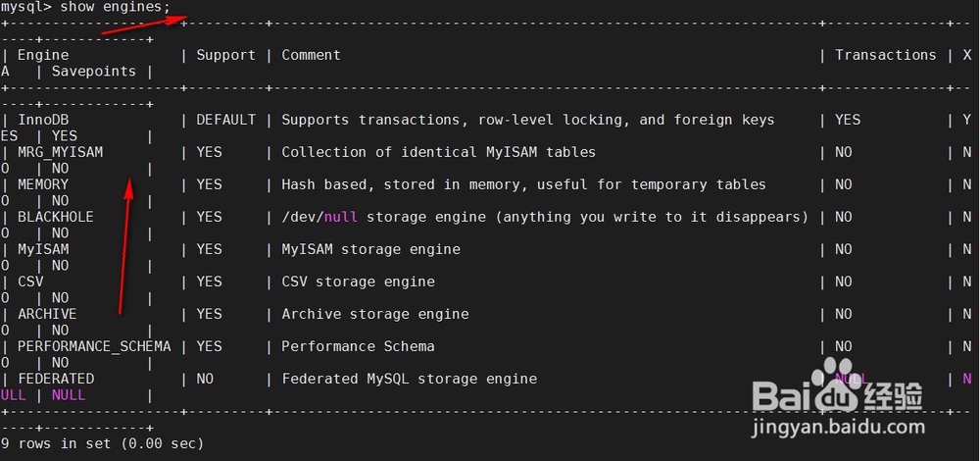Click the BLACKHOLE engine name
980x461 pixels.
[x=56, y=217]
